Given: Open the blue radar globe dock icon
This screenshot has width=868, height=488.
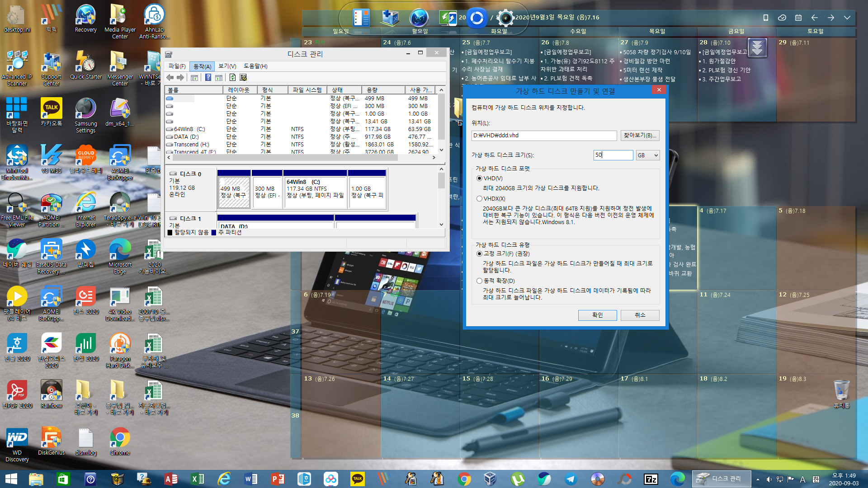Looking at the screenshot, I should pos(419,18).
